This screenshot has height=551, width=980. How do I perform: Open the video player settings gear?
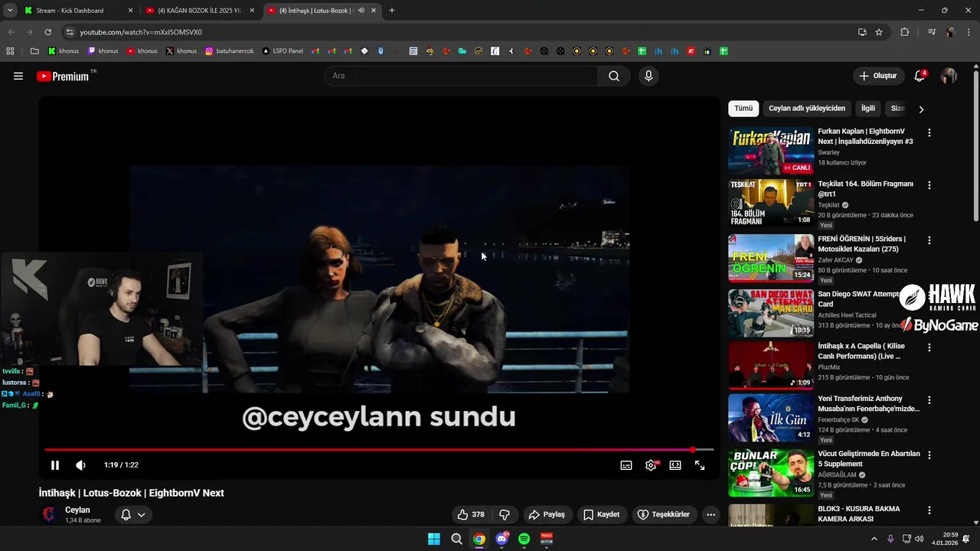(651, 465)
